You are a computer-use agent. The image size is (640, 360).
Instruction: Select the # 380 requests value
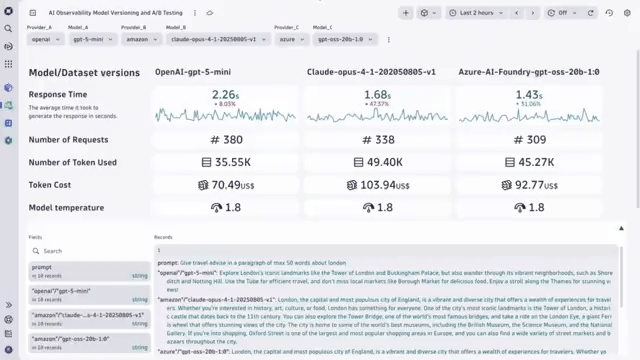[x=227, y=140]
